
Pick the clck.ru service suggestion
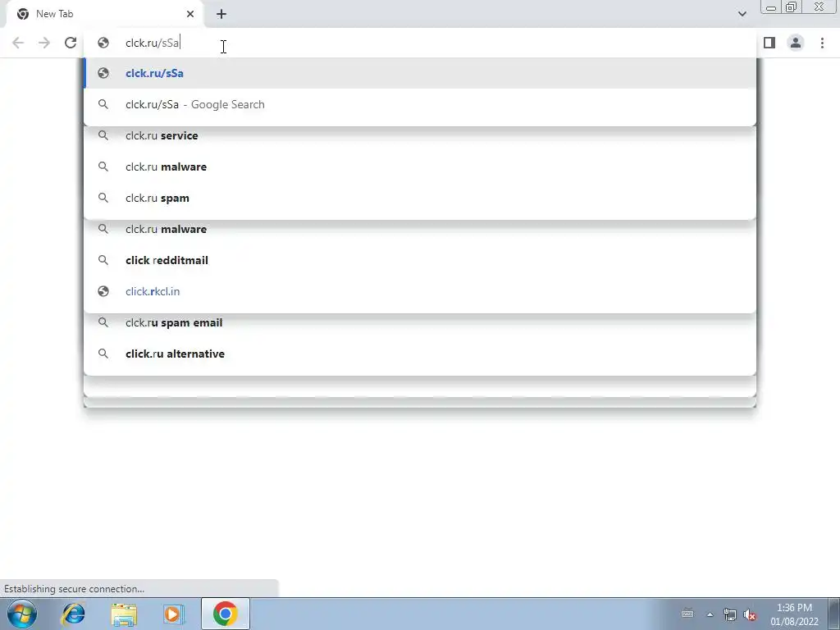tap(420, 135)
